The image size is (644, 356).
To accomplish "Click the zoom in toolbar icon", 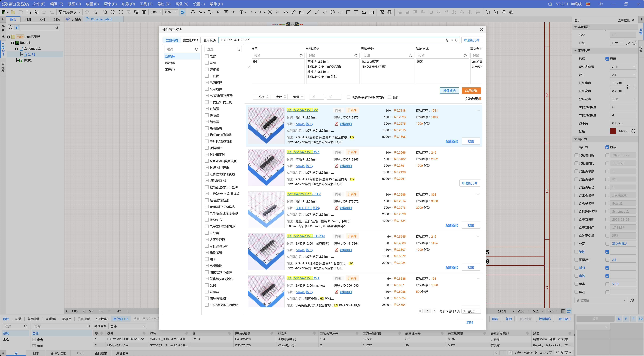I will tap(105, 12).
